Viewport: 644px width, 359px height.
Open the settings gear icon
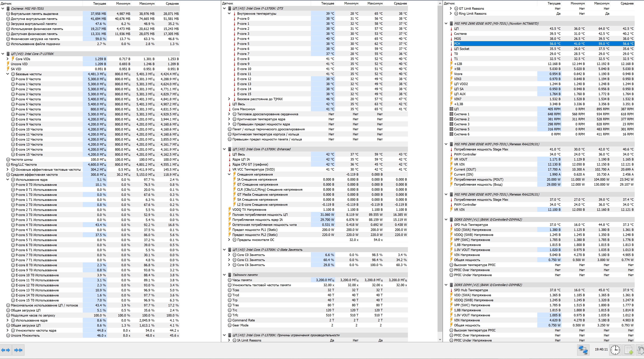pos(641,350)
